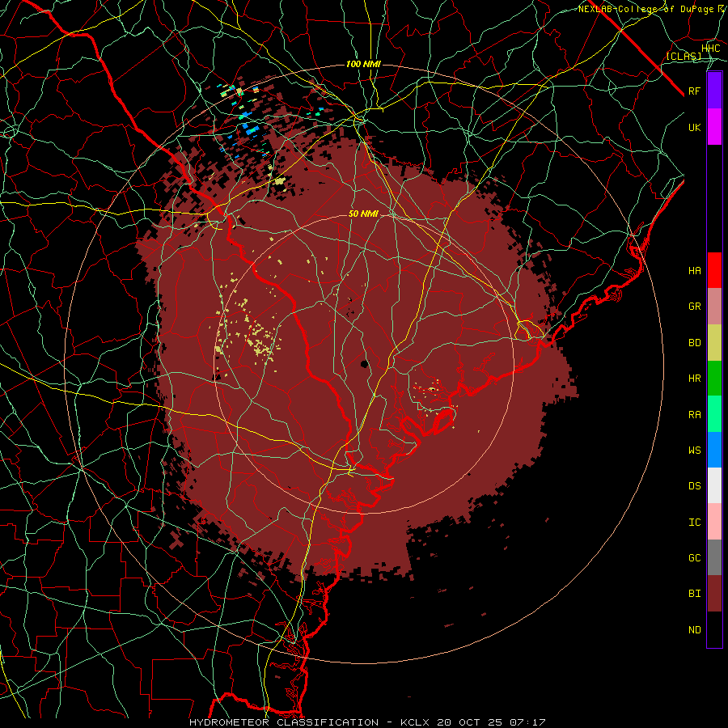Click the 50 NMI range ring label

tap(363, 214)
